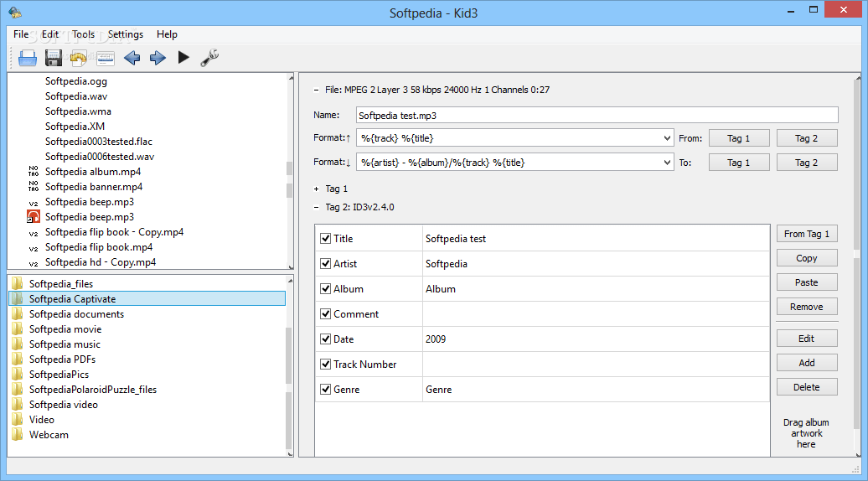This screenshot has height=481, width=868.
Task: Click the Date value cell 2009
Action: 597,339
